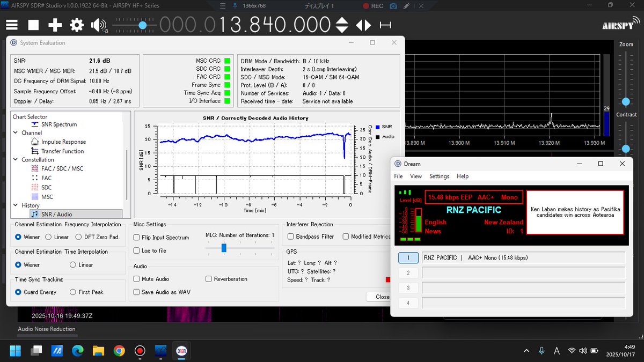Select the FAC constellation item
This screenshot has width=644, height=362.
click(46, 178)
